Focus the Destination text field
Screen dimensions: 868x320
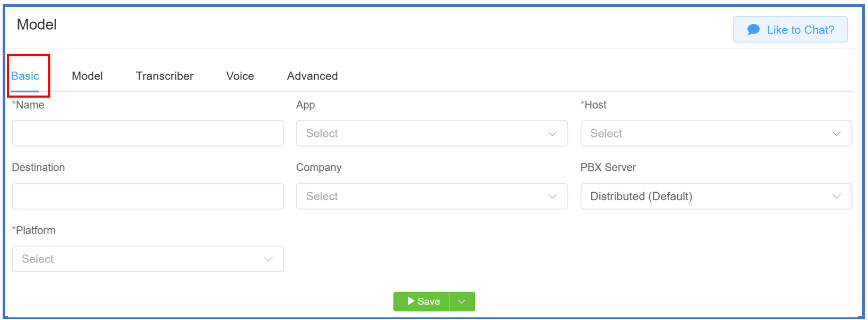(x=148, y=196)
